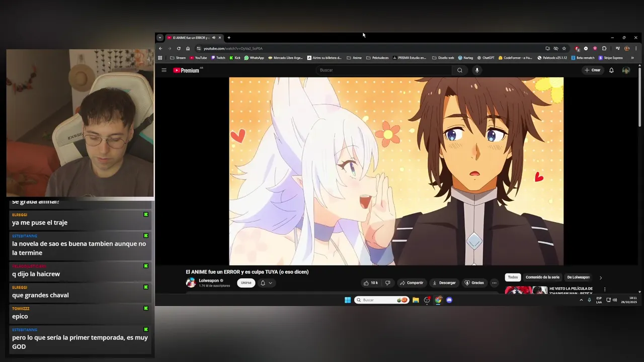Open more actions ellipsis under the video

tap(494, 283)
